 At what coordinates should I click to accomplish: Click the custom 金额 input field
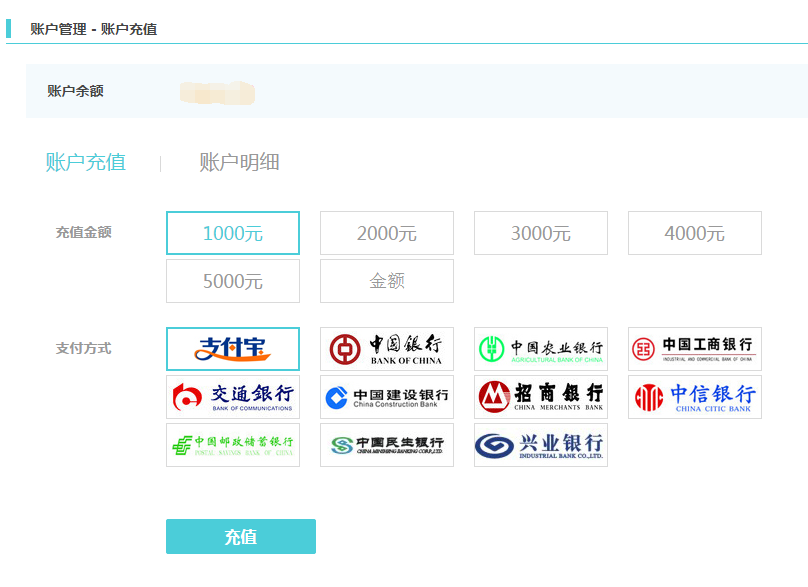[387, 281]
